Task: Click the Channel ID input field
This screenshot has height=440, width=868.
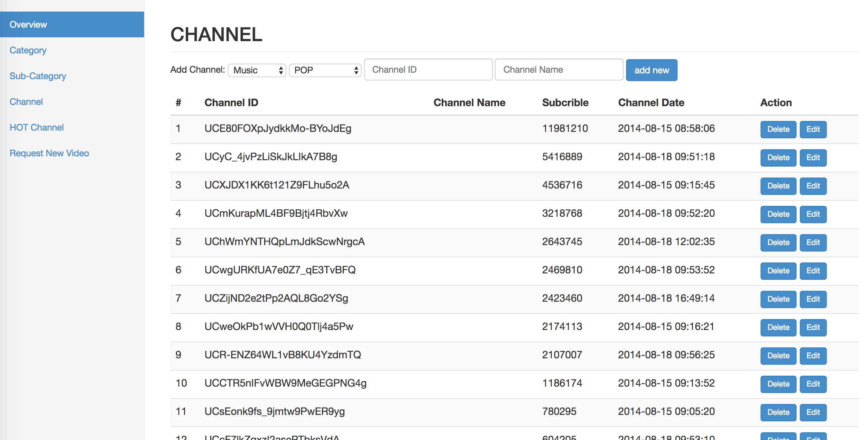Action: pyautogui.click(x=428, y=70)
